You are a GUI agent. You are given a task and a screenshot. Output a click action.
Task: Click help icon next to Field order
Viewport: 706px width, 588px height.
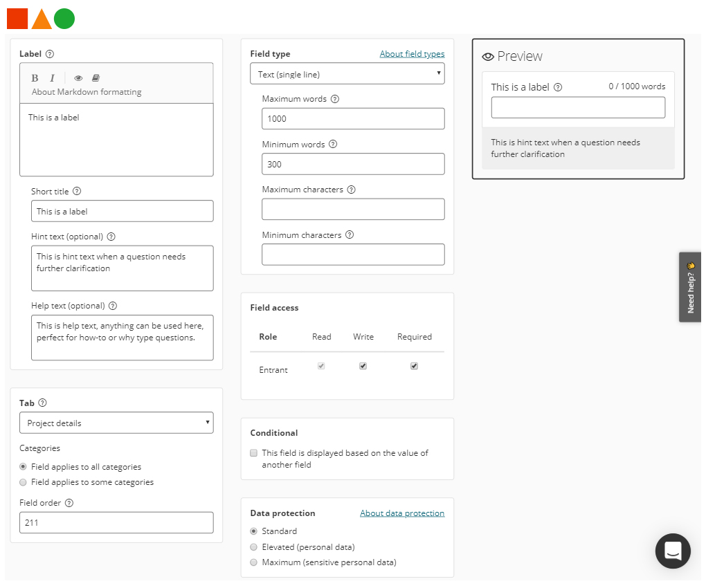(69, 503)
